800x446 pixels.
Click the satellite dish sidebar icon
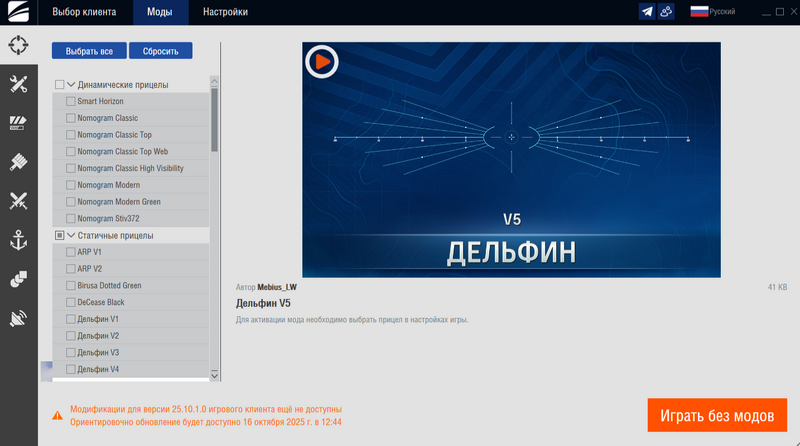tap(18, 318)
